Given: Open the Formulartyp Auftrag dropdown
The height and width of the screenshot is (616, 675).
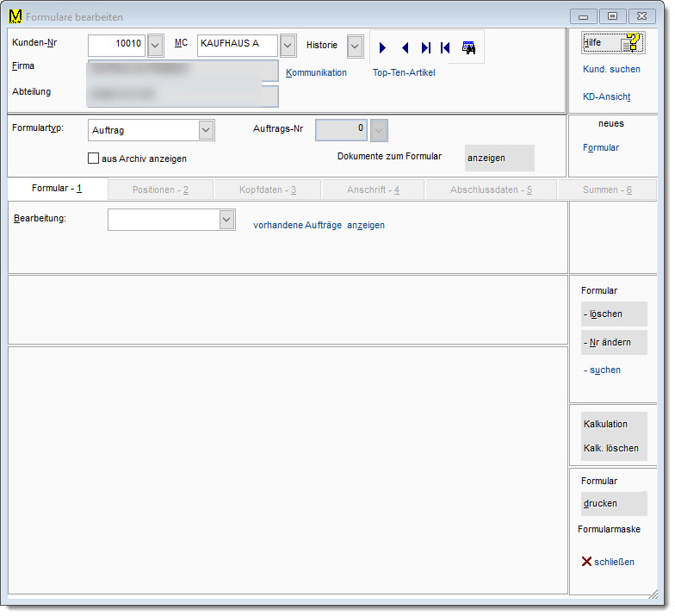Looking at the screenshot, I should click(x=206, y=130).
